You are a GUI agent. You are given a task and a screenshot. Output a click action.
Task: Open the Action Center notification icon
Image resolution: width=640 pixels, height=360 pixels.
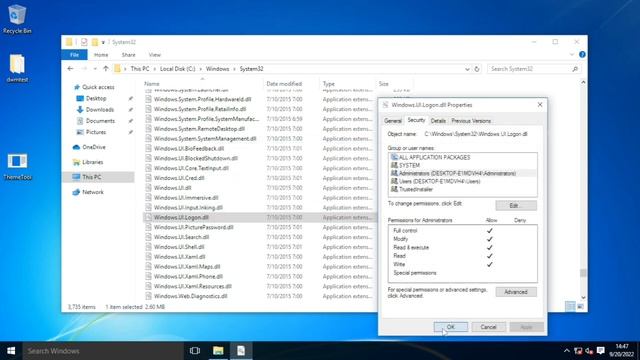pyautogui.click(x=600, y=351)
